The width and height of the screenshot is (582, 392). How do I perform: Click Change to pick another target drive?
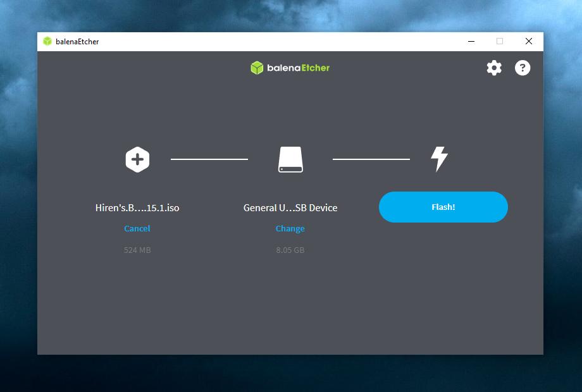(290, 229)
